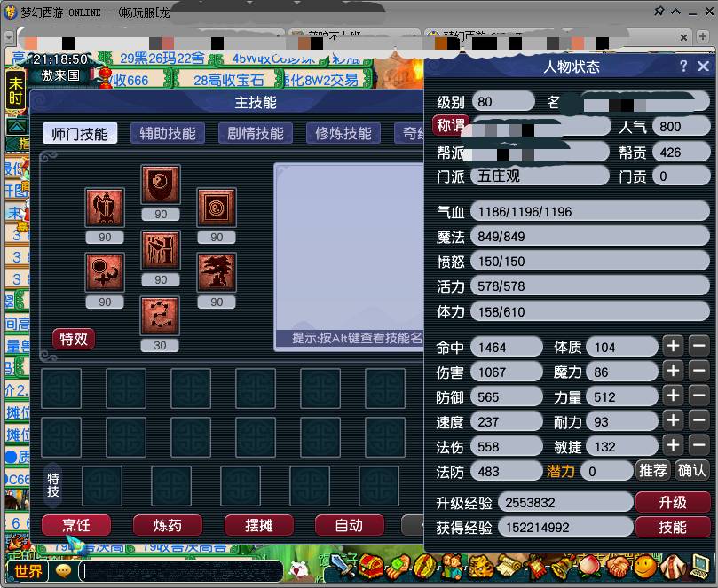Click the 烹饪 button
718x588 pixels.
click(76, 525)
